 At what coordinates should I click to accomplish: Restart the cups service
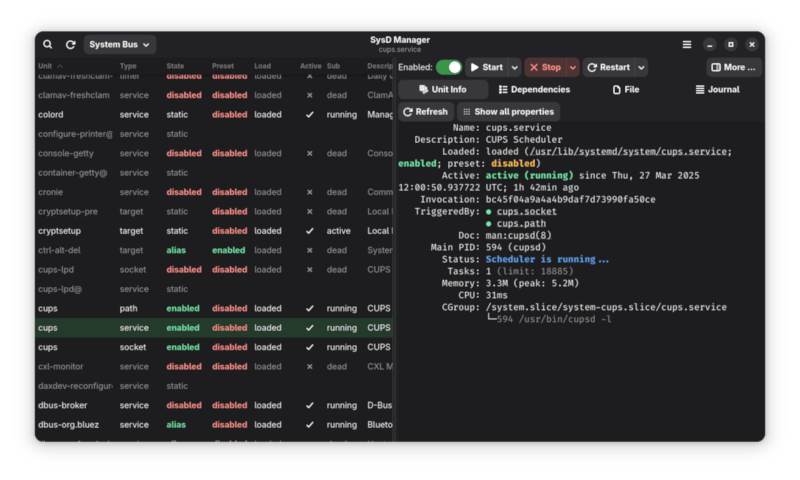tap(608, 67)
